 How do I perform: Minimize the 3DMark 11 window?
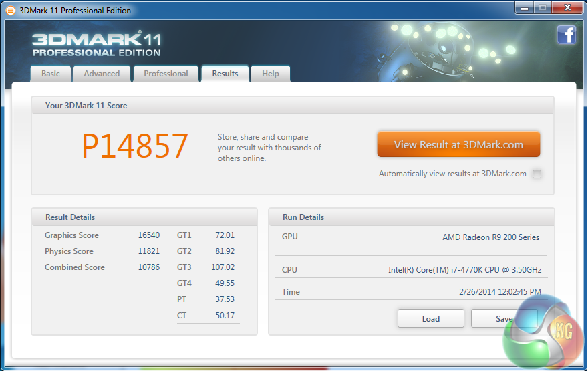[525, 7]
